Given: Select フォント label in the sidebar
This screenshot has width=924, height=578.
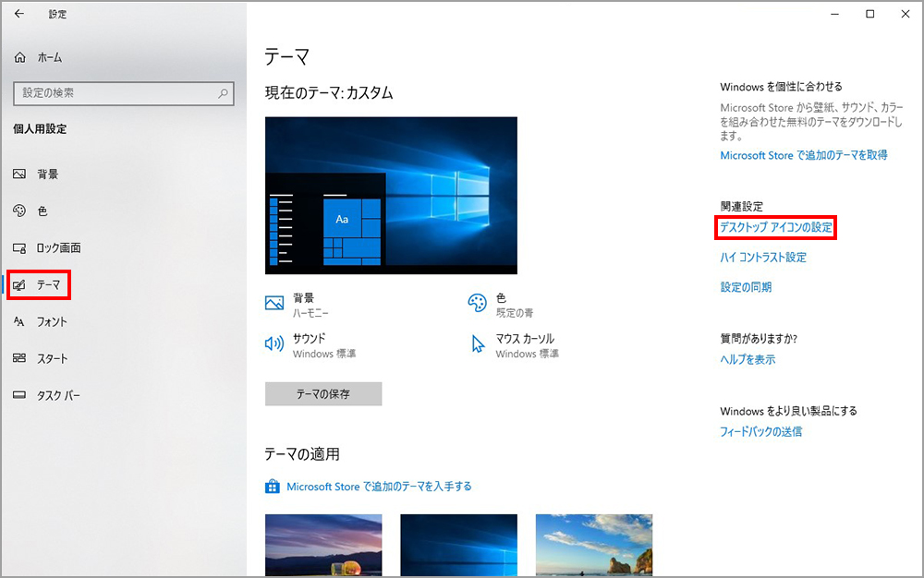Looking at the screenshot, I should (52, 322).
